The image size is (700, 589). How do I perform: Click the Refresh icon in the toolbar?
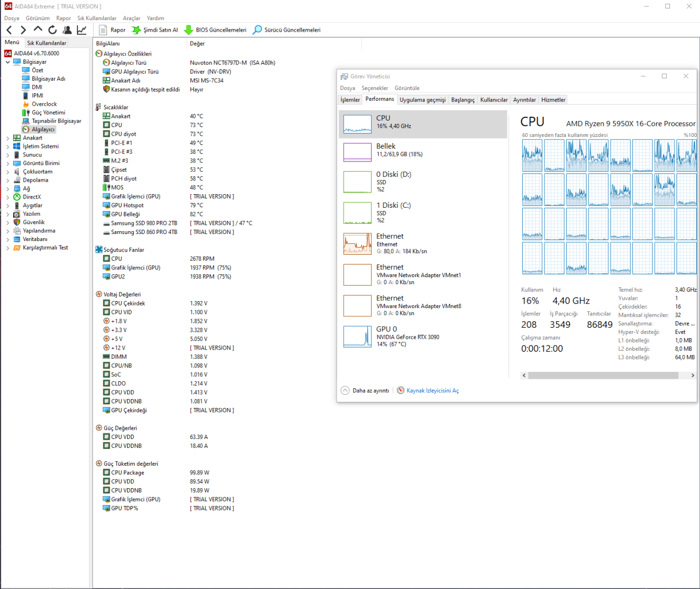(52, 30)
